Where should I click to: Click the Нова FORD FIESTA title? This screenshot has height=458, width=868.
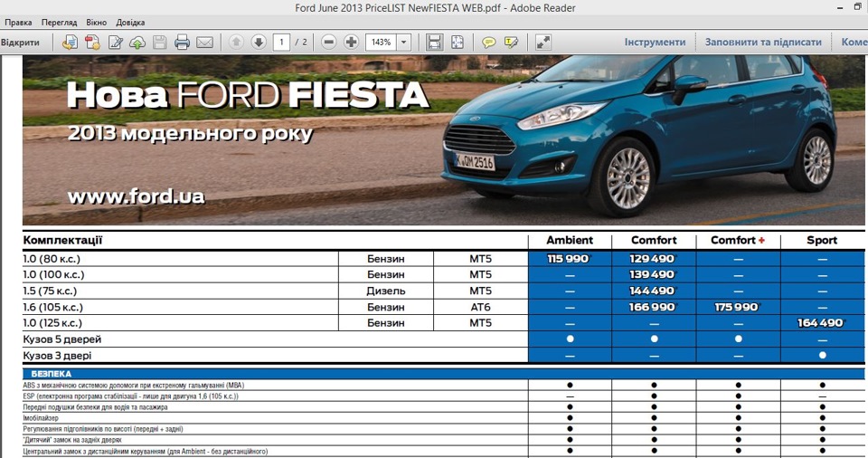pos(248,95)
